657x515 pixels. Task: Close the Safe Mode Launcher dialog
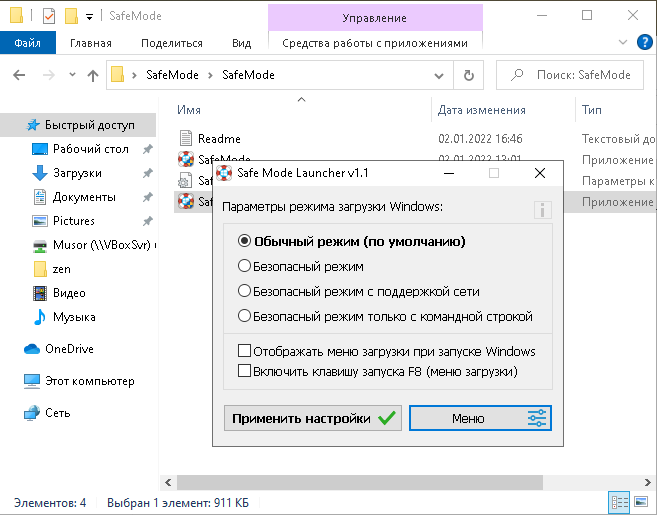[x=540, y=173]
